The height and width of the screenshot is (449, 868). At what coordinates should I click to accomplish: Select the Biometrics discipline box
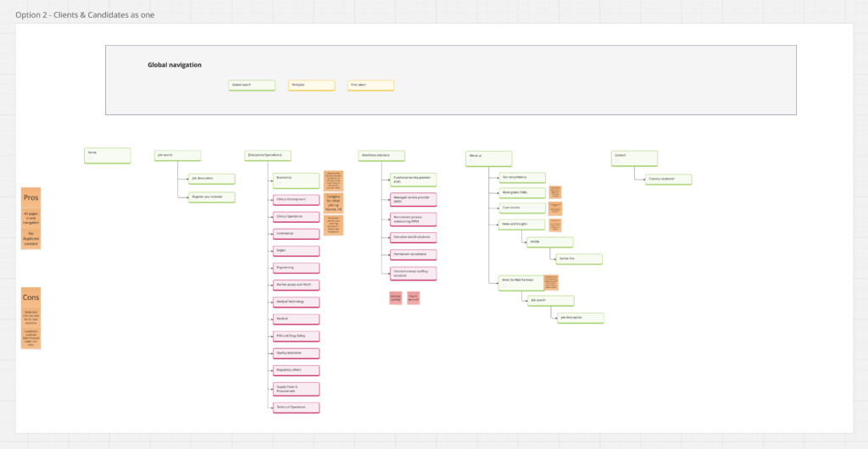(x=296, y=180)
